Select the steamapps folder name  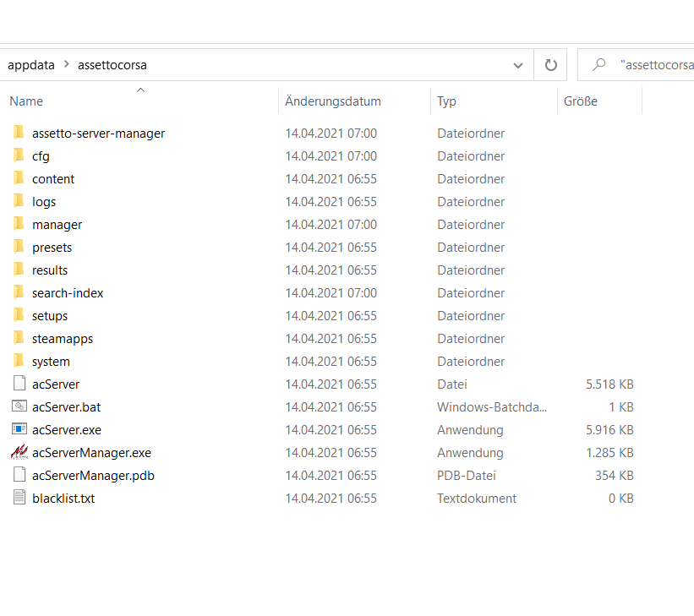(x=63, y=339)
